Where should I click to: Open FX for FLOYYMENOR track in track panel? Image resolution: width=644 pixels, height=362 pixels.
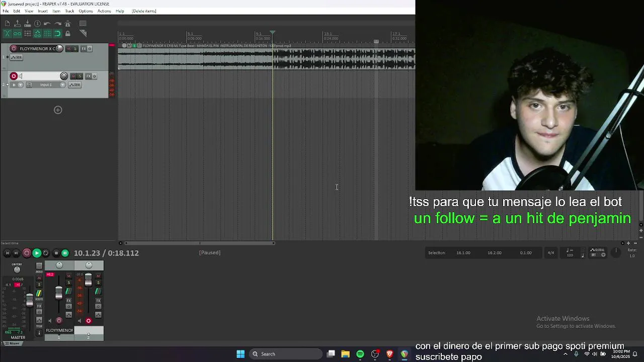(84, 49)
